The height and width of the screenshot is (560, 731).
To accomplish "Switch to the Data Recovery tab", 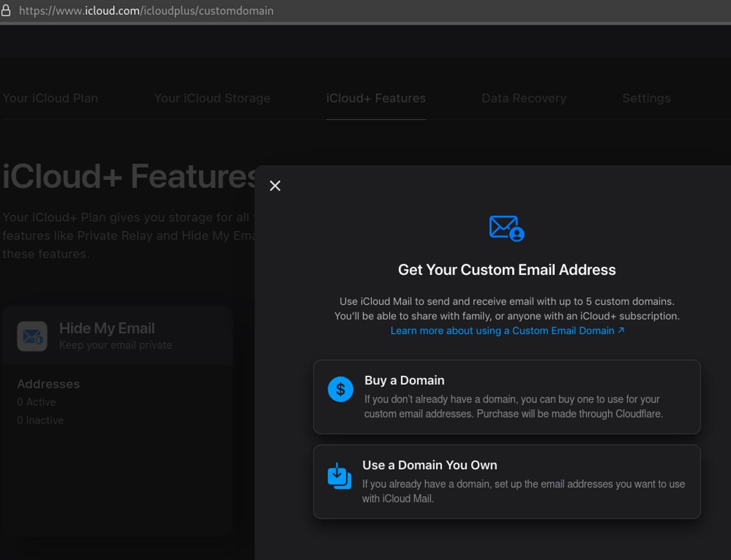I will (x=523, y=98).
